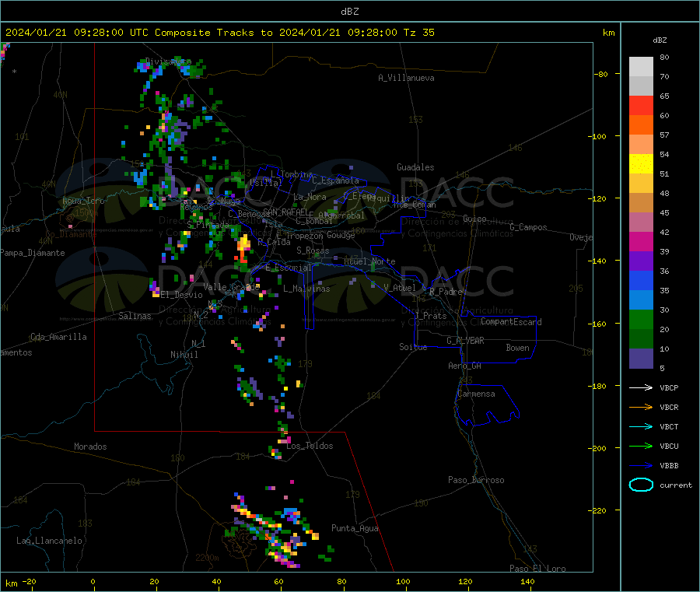Click the Carmensa map label
The image size is (700, 592).
point(476,394)
